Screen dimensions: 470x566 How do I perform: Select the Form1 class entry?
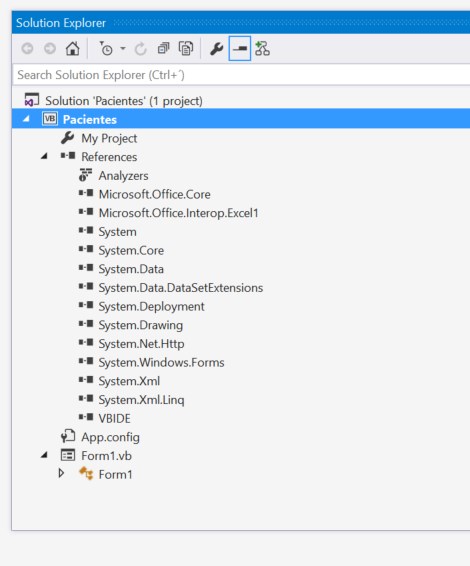click(x=115, y=475)
